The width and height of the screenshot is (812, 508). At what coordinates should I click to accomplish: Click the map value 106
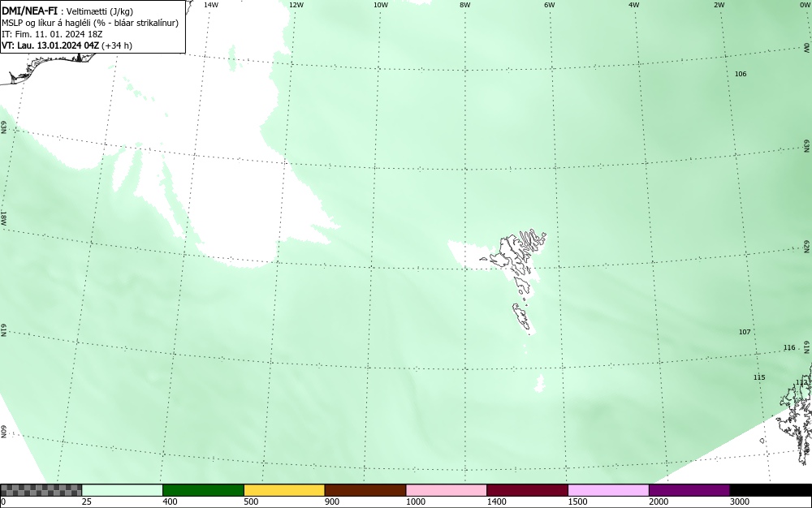tap(741, 74)
